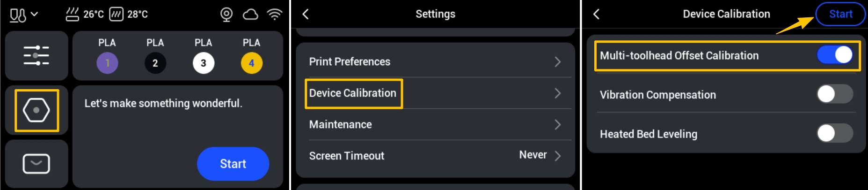Disable Multi-toolhead Offset Calibration toggle
Image resolution: width=868 pixels, height=190 pixels.
tap(835, 55)
